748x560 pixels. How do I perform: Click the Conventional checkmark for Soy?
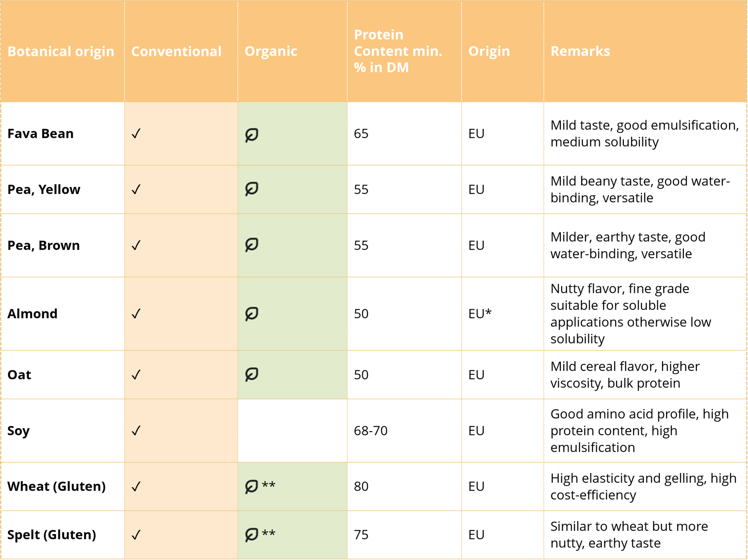[x=136, y=430]
